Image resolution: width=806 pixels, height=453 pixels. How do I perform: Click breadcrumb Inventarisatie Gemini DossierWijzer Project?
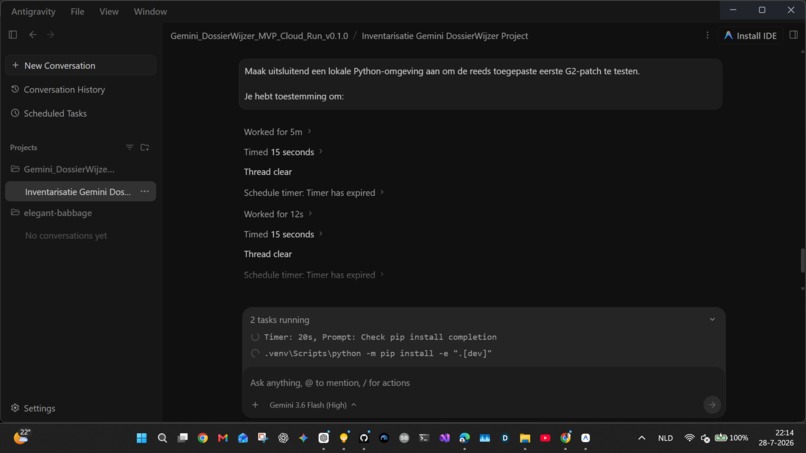(x=445, y=36)
